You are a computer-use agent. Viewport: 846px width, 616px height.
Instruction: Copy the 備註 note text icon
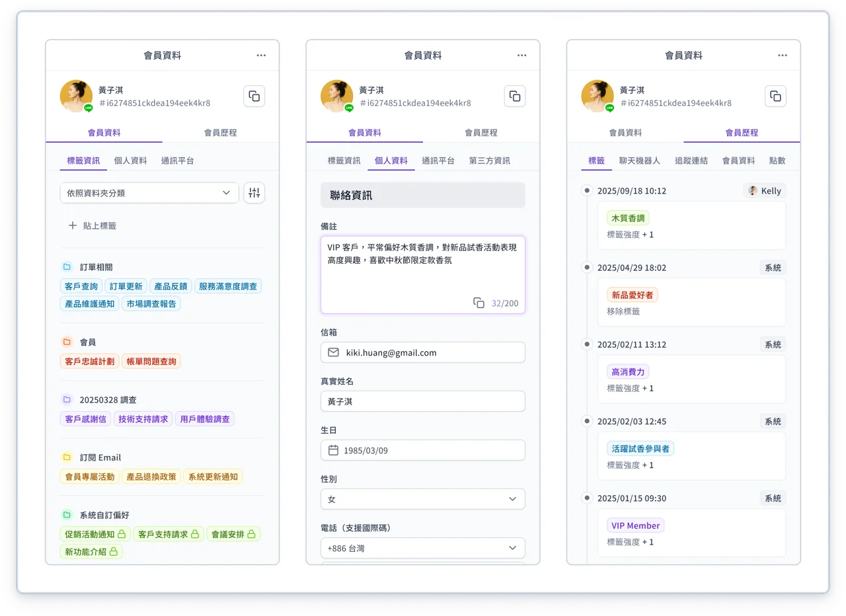coord(479,303)
